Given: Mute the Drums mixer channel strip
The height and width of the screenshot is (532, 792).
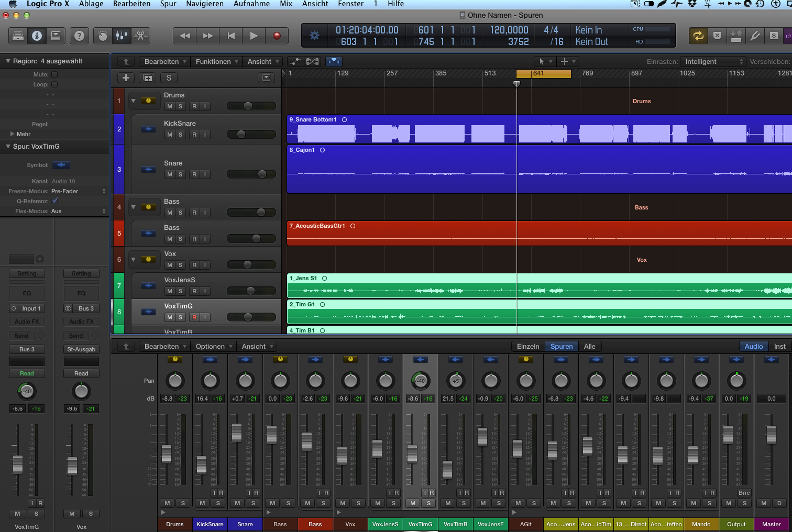Looking at the screenshot, I should pyautogui.click(x=167, y=503).
